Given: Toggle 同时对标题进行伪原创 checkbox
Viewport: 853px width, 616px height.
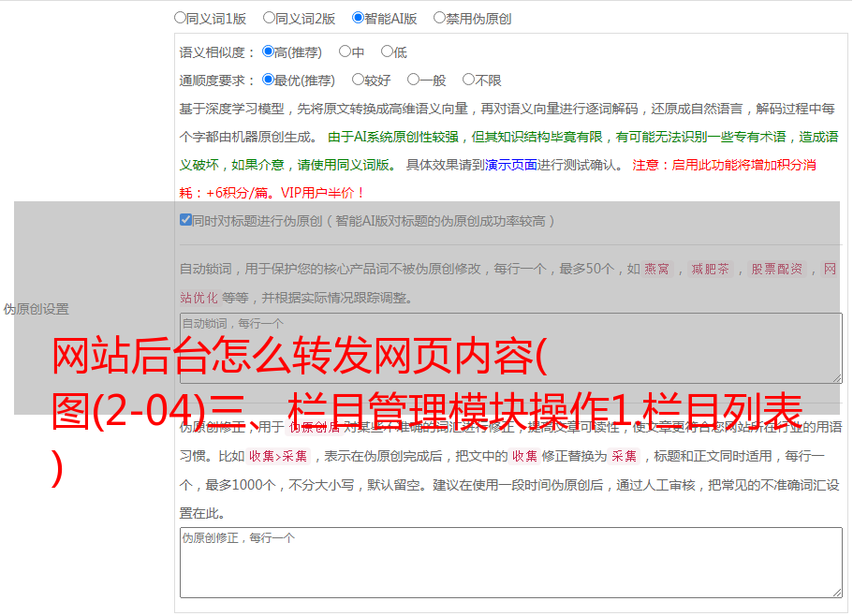Looking at the screenshot, I should (x=185, y=220).
